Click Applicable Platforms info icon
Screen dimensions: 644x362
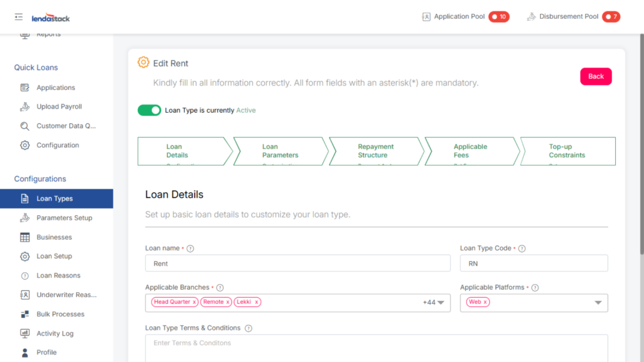coord(535,288)
